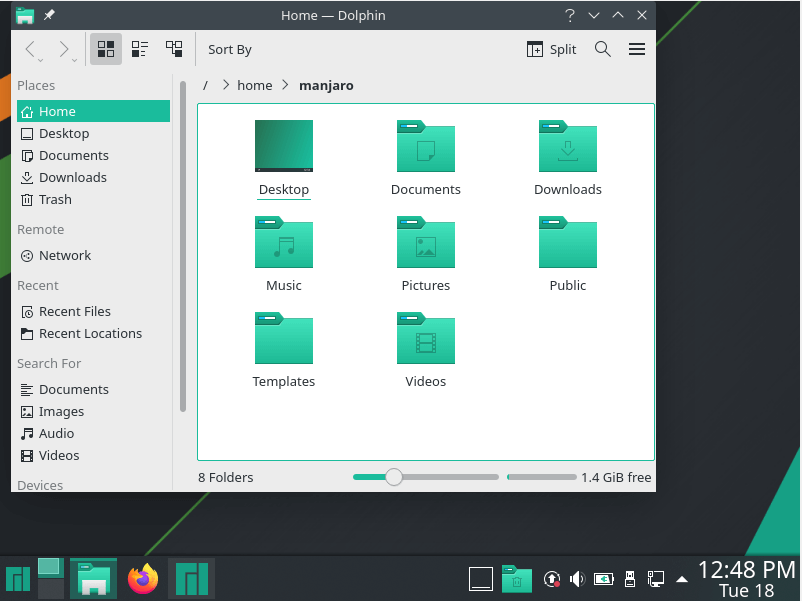
Task: Open the Trash from Places
Action: point(55,199)
